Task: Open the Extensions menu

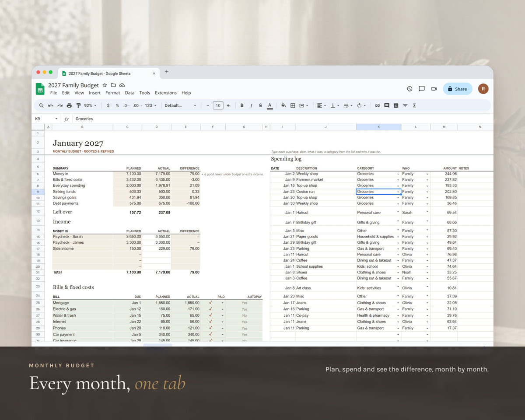Action: tap(166, 93)
